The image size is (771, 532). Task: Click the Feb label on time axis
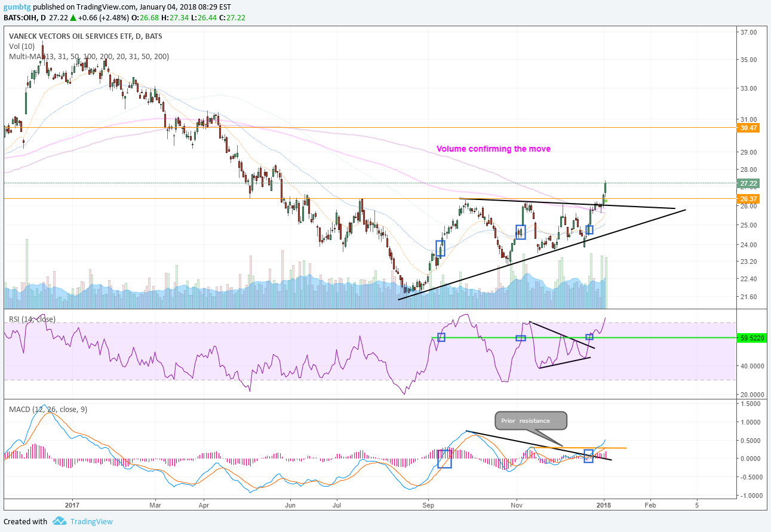[650, 505]
